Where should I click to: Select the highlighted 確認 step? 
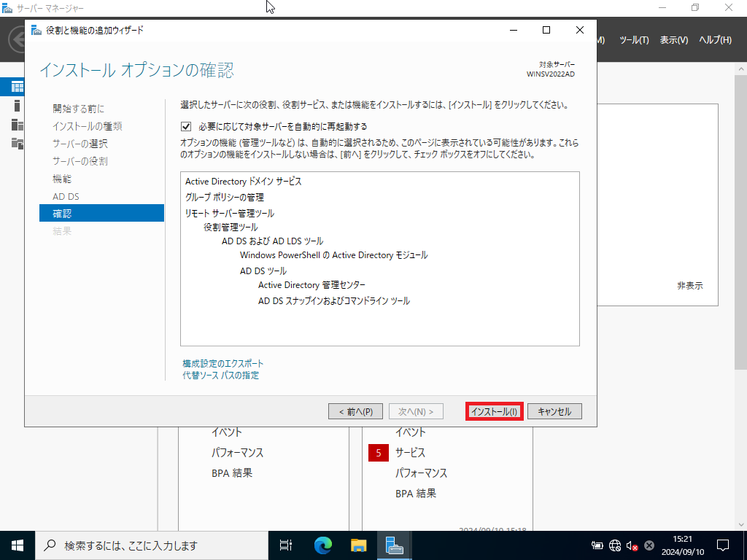tap(101, 214)
